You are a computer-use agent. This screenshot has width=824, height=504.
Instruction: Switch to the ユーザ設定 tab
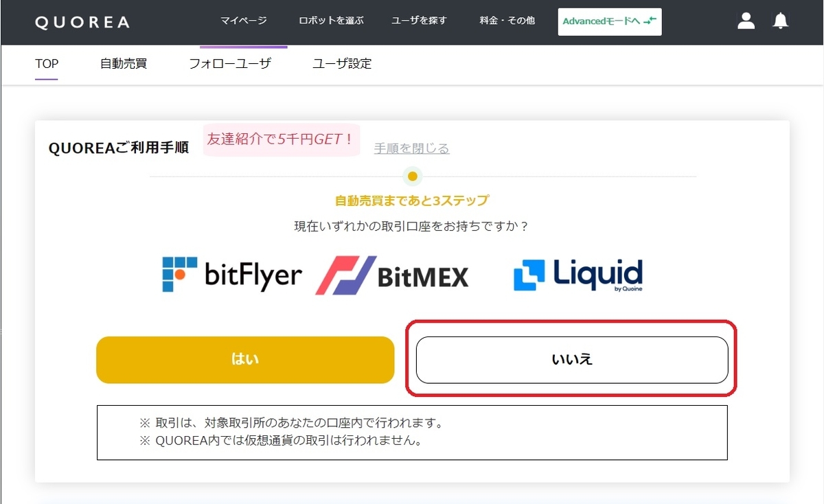(342, 64)
